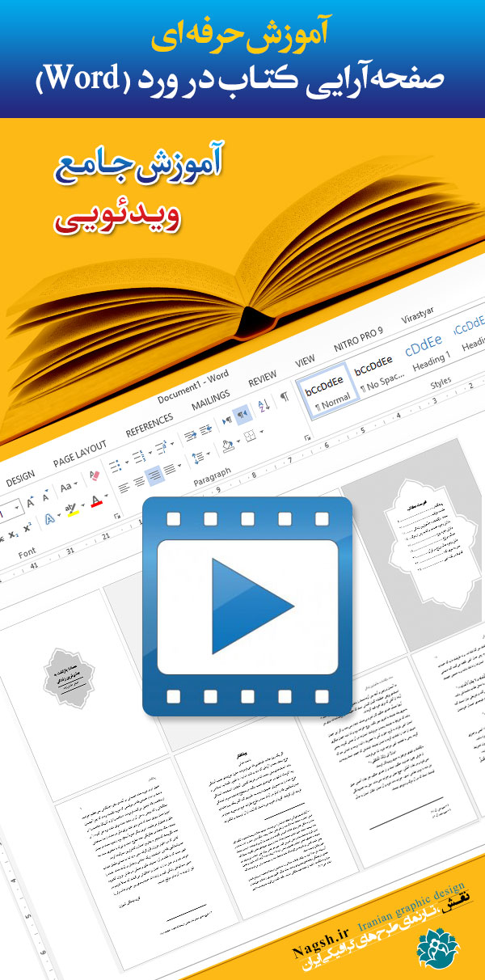Go to the VIEW tab
The image size is (485, 980).
point(305,361)
